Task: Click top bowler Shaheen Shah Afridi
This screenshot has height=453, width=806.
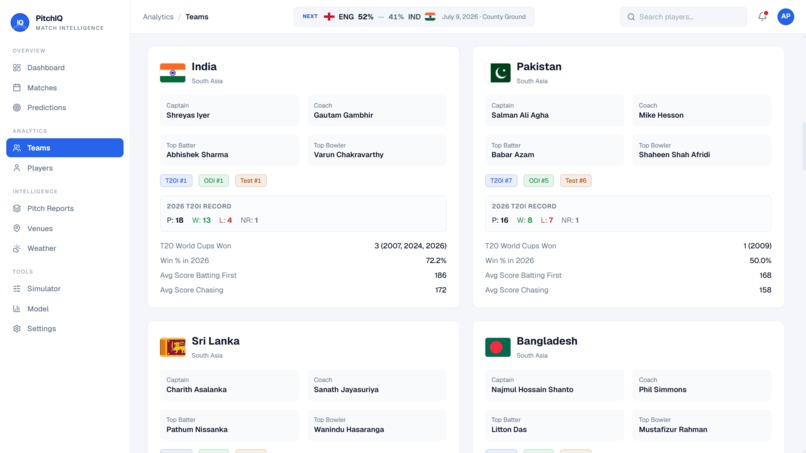Action: coord(674,155)
